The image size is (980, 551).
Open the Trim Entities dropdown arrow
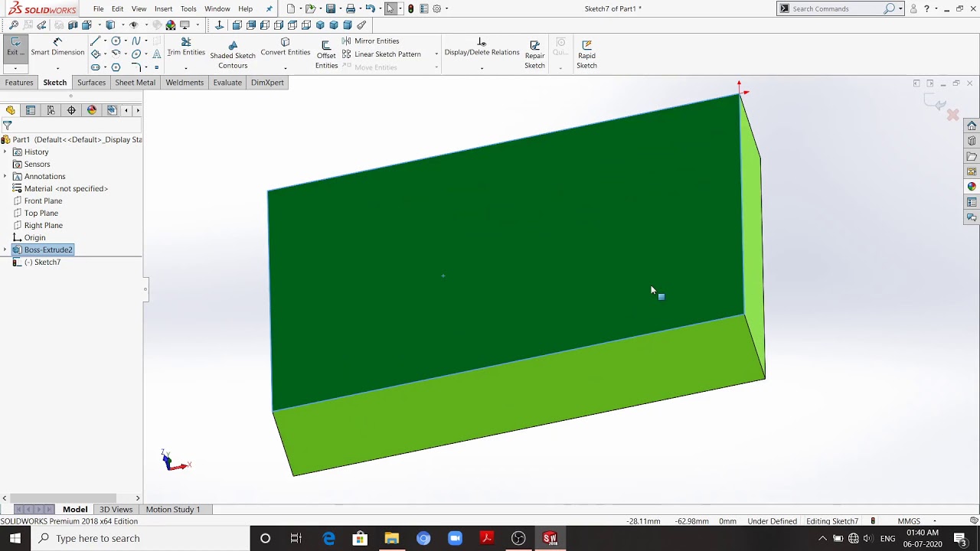[x=186, y=67]
